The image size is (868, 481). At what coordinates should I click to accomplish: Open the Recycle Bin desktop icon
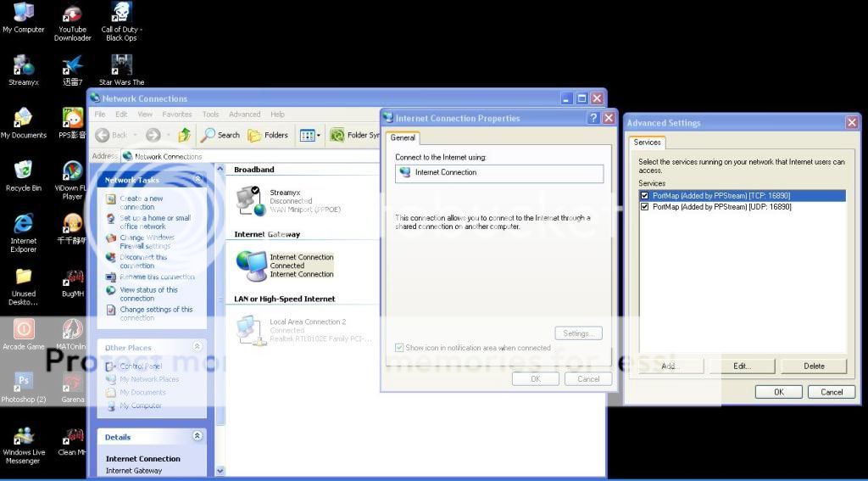[24, 171]
